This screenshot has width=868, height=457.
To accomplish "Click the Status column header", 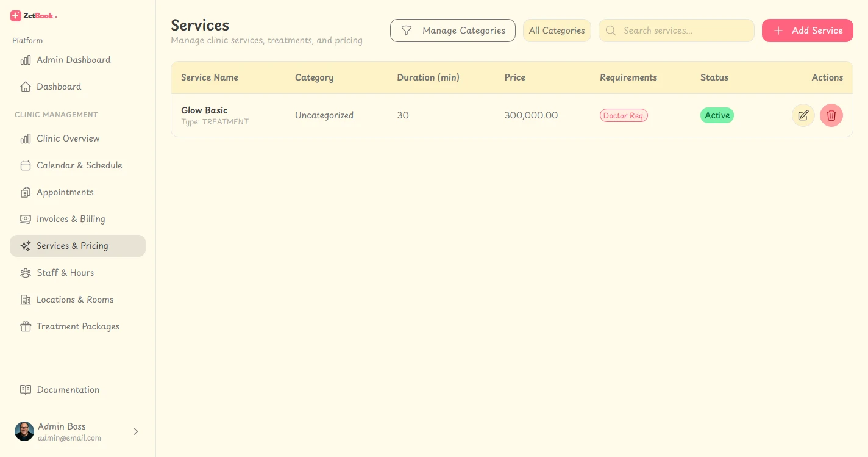I will (x=714, y=77).
